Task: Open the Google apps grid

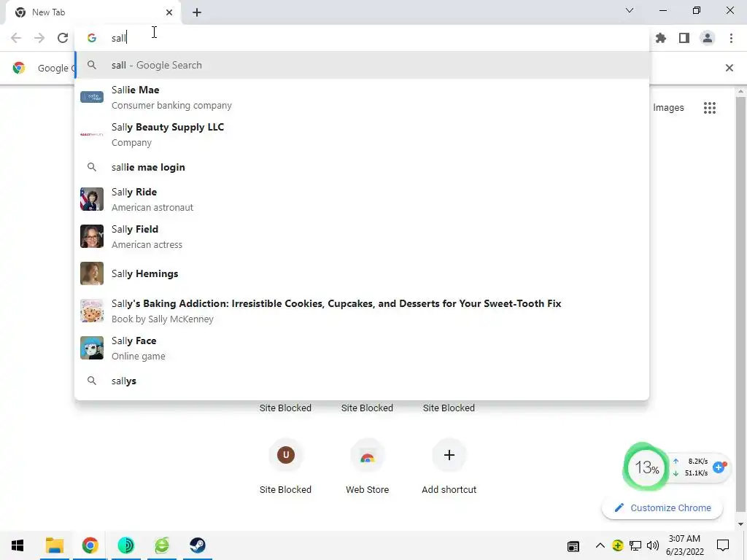Action: [x=710, y=108]
